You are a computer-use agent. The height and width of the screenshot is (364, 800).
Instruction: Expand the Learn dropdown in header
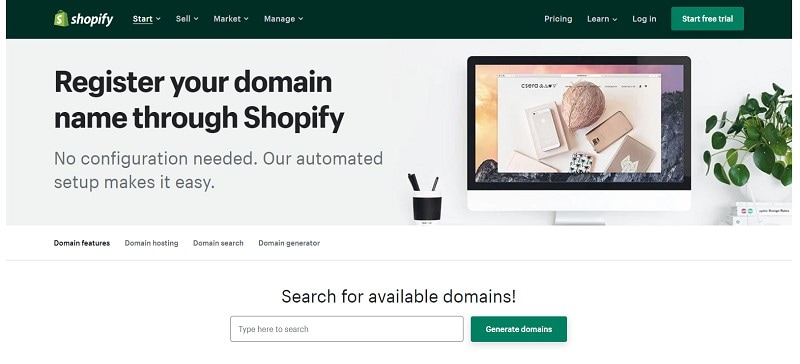click(602, 19)
